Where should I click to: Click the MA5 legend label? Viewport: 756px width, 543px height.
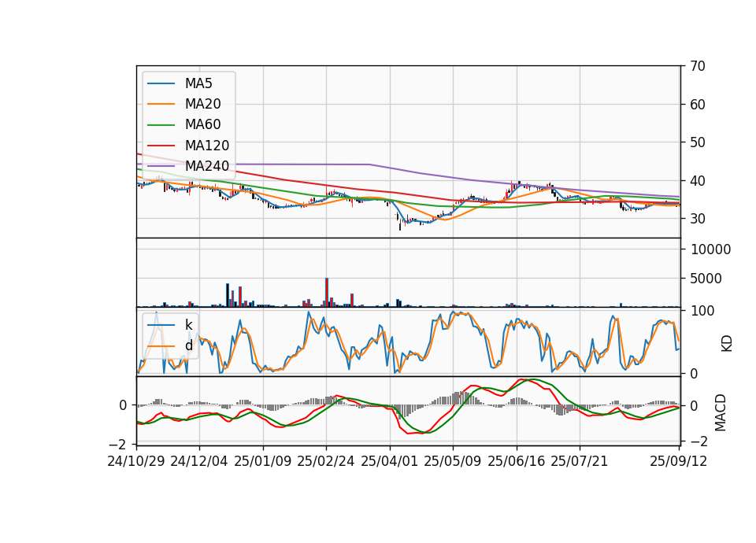[x=198, y=83]
